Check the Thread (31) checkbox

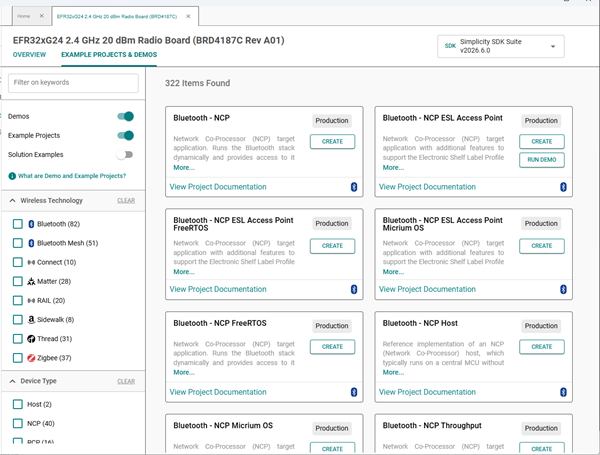tap(18, 339)
